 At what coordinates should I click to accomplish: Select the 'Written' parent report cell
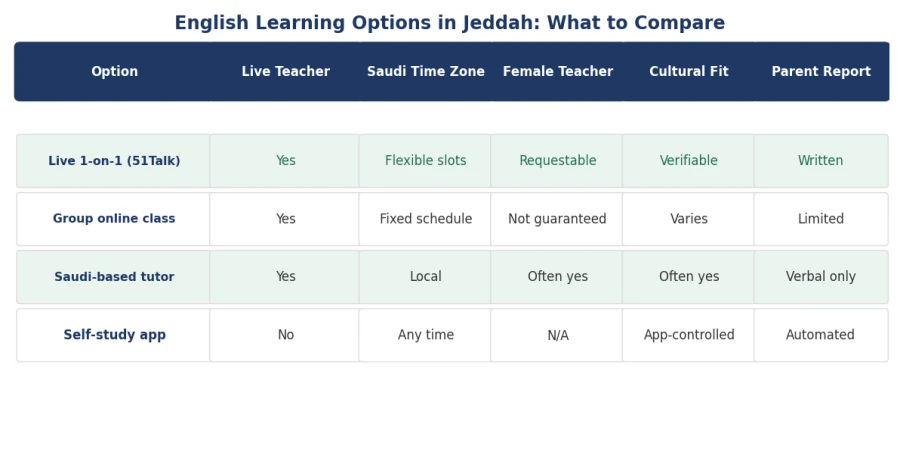point(821,161)
